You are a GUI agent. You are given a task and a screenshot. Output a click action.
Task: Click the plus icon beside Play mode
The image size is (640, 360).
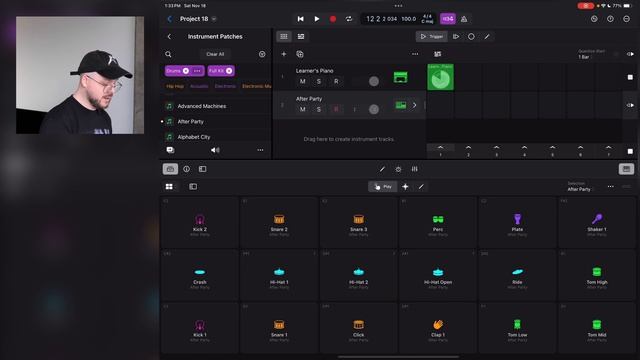[405, 187]
